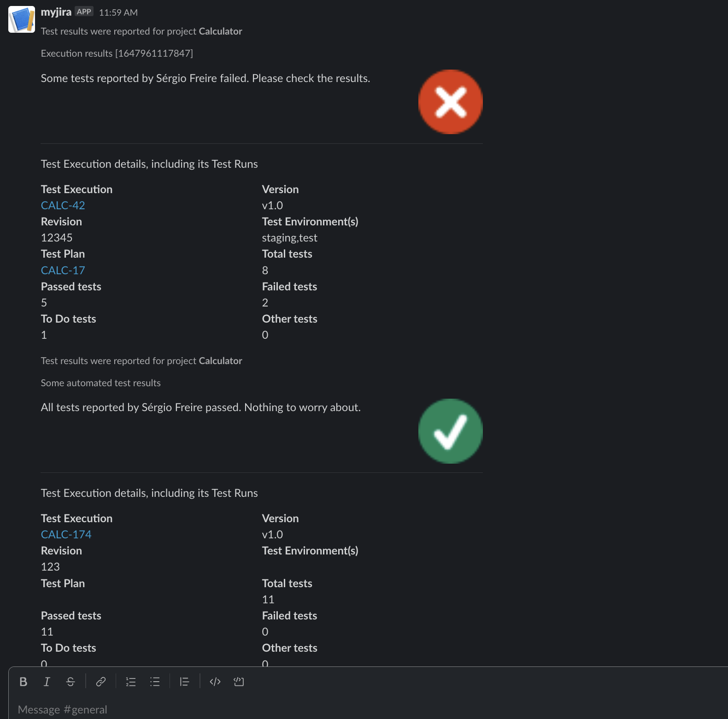Start a bulleted list
The image size is (728, 719).
pyautogui.click(x=155, y=682)
